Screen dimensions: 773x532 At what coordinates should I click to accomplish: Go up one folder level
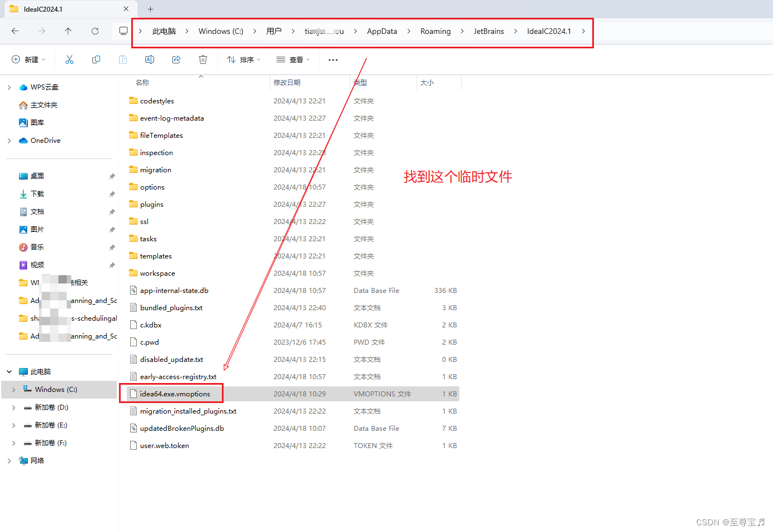68,31
